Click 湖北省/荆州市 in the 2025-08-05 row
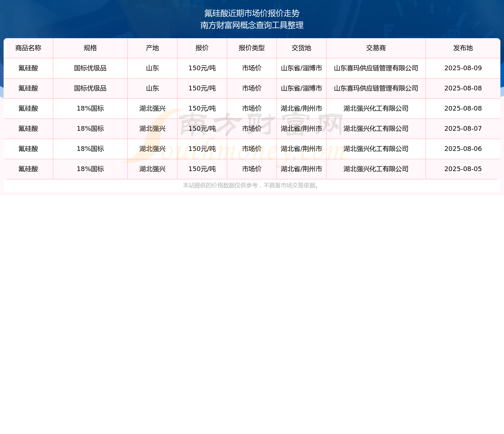This screenshot has width=504, height=434. [302, 169]
